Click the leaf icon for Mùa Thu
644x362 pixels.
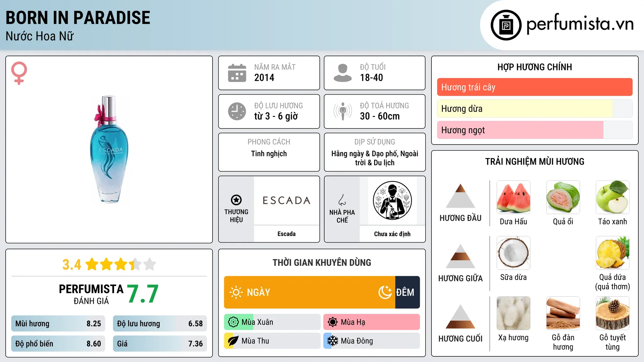tap(233, 341)
